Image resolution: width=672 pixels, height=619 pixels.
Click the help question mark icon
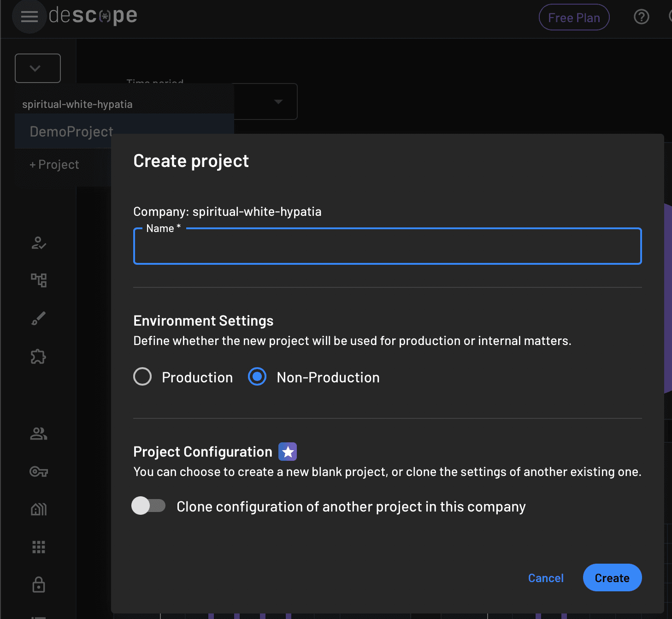pos(641,17)
